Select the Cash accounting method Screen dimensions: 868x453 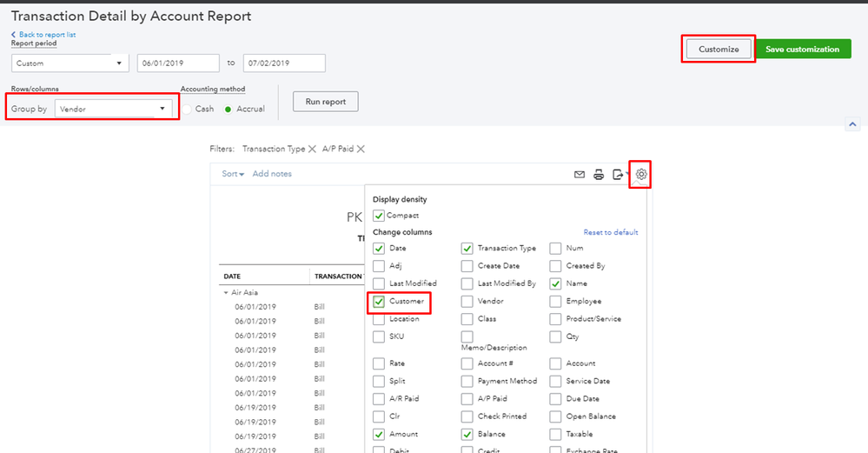pos(188,110)
